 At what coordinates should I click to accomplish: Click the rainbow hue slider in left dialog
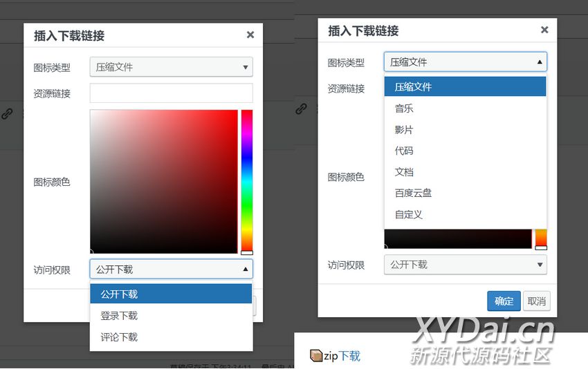[246, 180]
